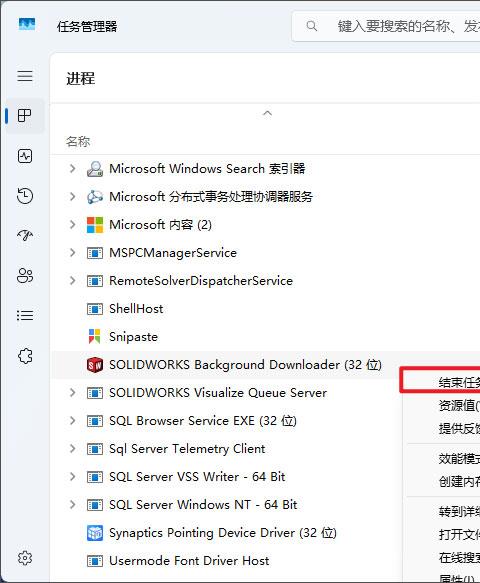This screenshot has height=583, width=480.
Task: Select SQL Server Windows NT - 64 Bit
Action: point(203,505)
